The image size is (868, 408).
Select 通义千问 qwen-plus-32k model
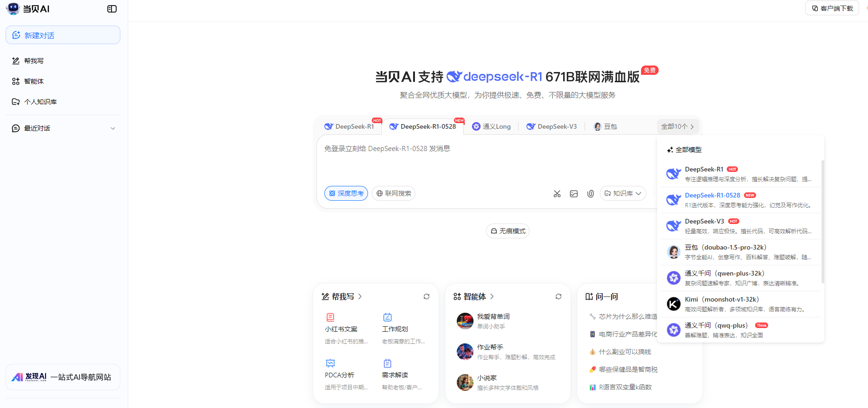coord(741,278)
